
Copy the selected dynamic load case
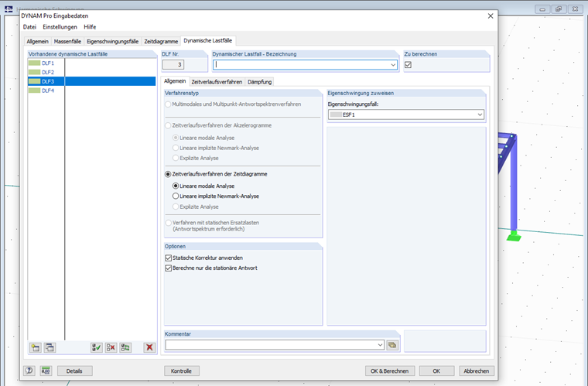point(50,347)
